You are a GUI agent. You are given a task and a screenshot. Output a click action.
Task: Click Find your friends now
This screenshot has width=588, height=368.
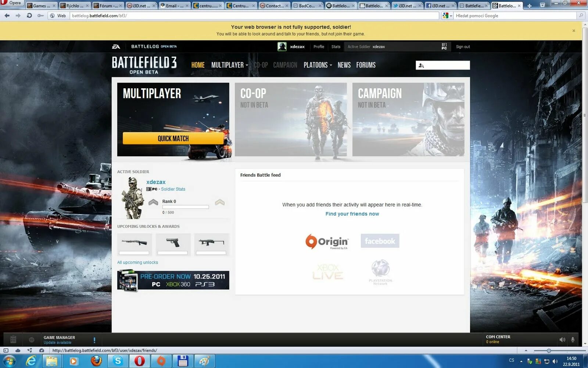[352, 214]
